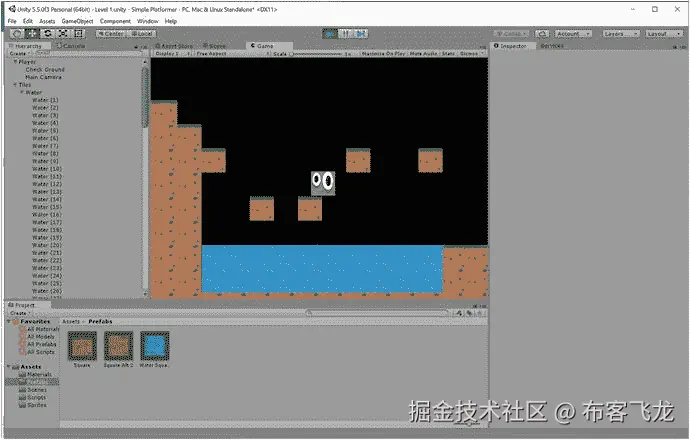Open the Edit menu

point(28,21)
